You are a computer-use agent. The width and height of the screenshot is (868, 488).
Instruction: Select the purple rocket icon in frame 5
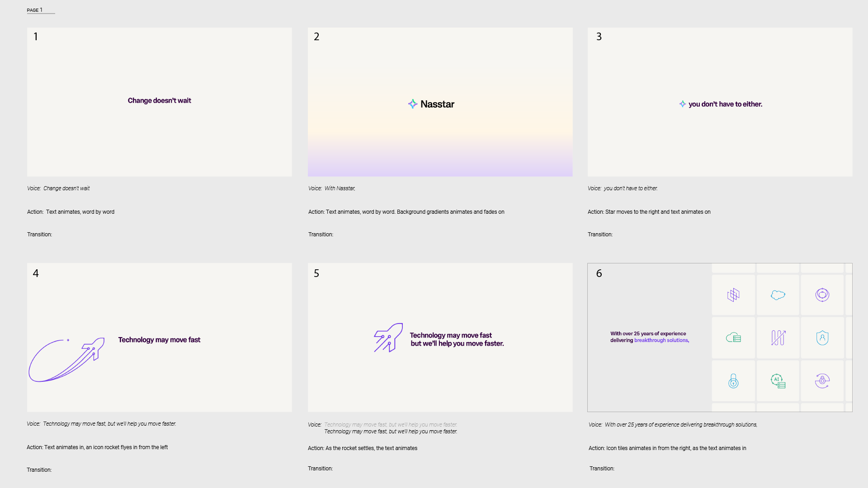tap(388, 338)
